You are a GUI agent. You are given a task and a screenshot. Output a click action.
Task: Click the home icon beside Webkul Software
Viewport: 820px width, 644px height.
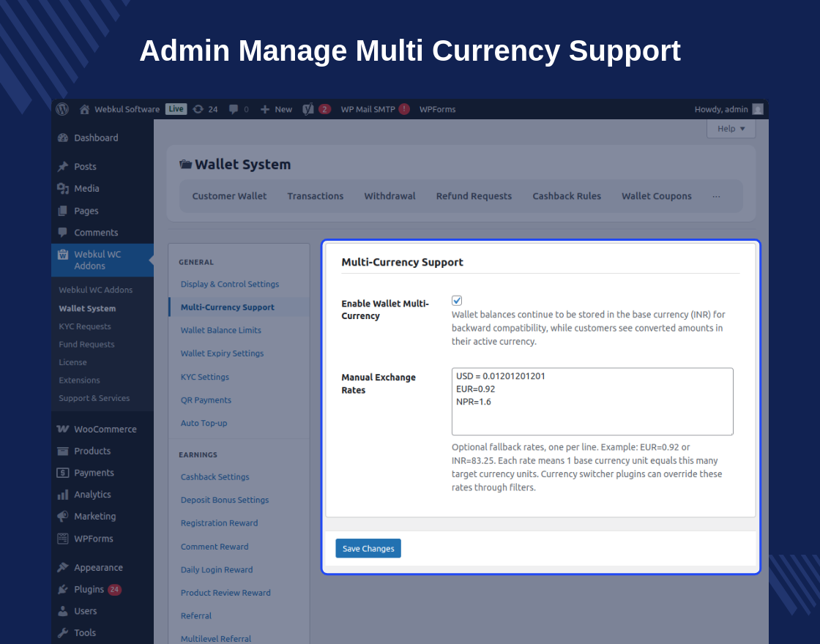[84, 109]
